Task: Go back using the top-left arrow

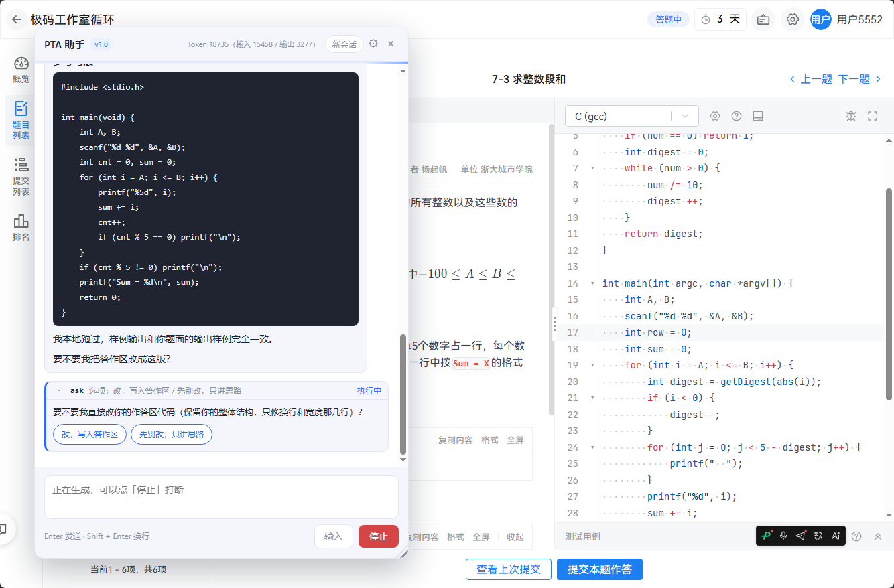Action: (x=17, y=19)
